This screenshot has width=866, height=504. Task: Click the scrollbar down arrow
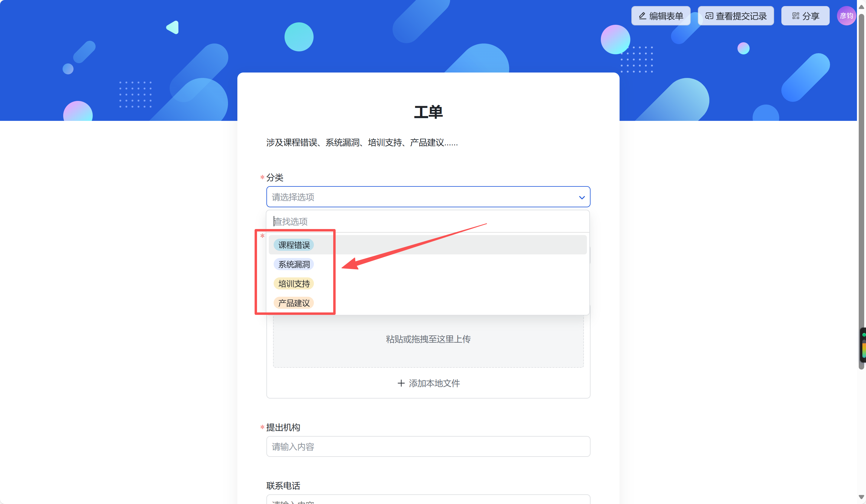click(861, 497)
